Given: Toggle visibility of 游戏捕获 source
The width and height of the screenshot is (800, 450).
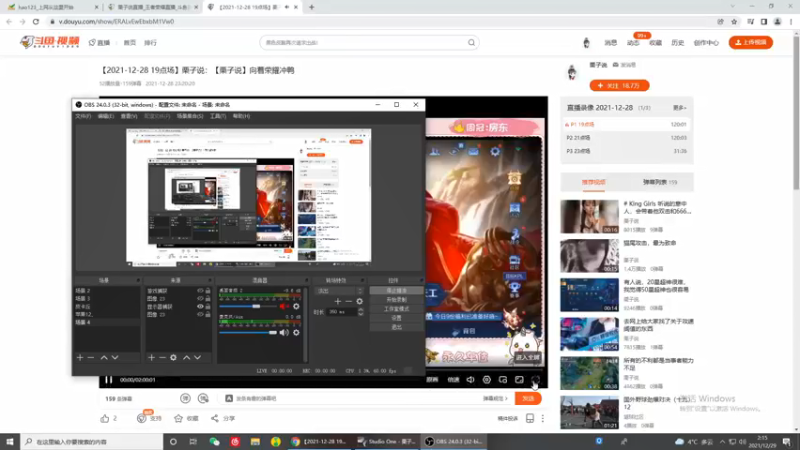Looking at the screenshot, I should pyautogui.click(x=200, y=291).
